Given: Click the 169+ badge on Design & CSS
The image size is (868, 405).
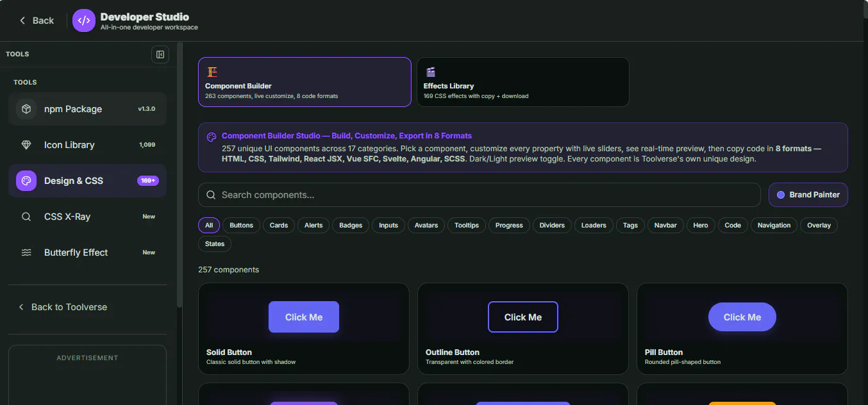Looking at the screenshot, I should click(148, 181).
